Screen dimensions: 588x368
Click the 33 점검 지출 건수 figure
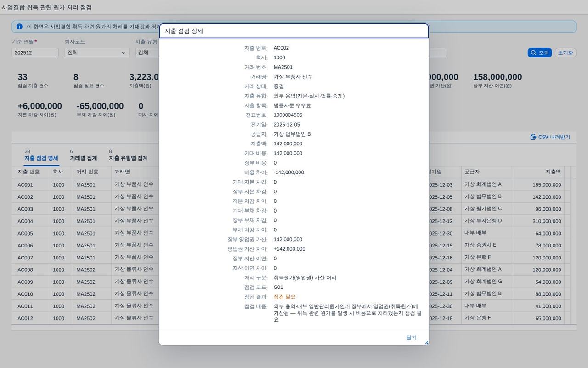pyautogui.click(x=23, y=77)
